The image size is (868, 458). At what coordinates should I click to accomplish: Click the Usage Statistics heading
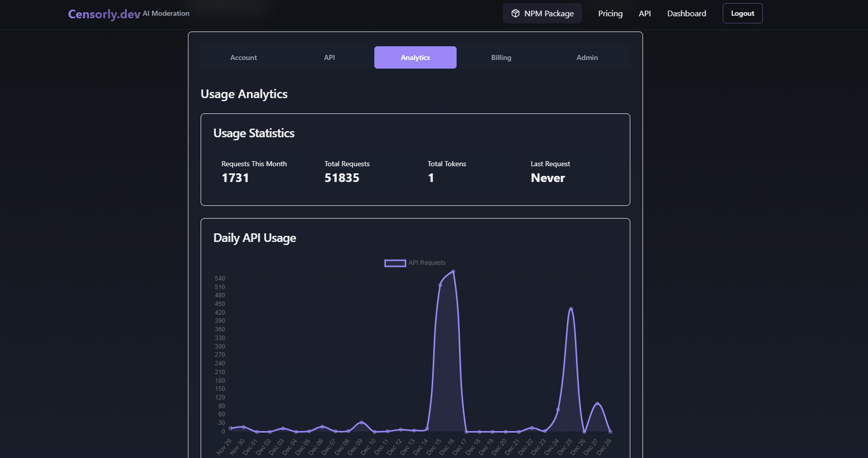254,133
